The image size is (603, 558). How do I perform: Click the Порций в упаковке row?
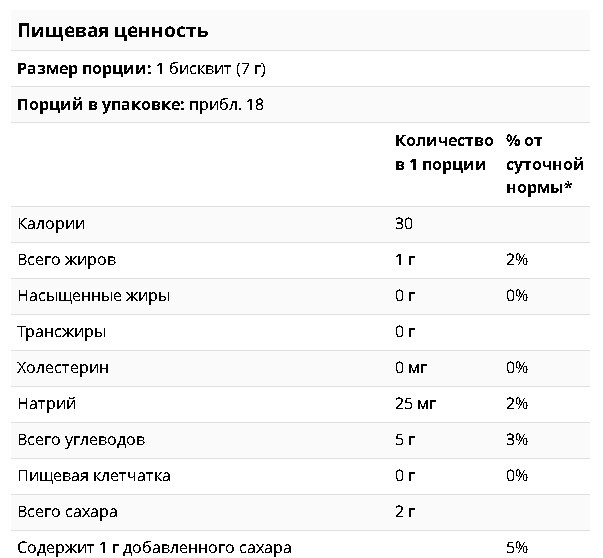pyautogui.click(x=300, y=105)
